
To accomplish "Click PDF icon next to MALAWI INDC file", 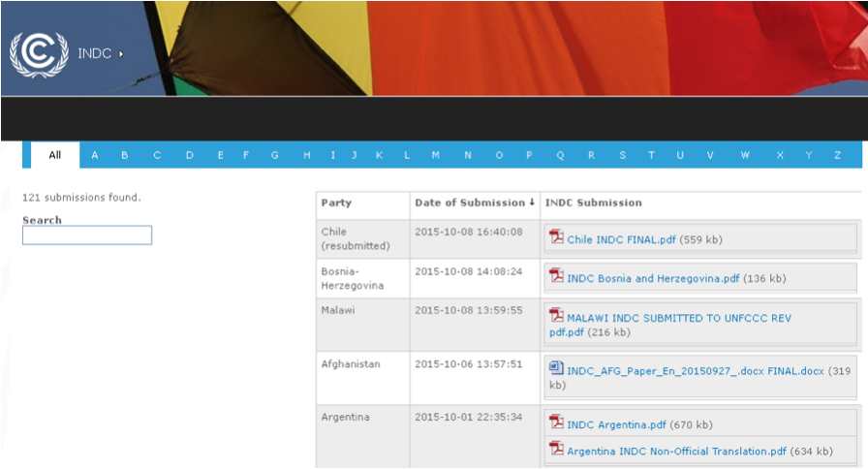I will [x=556, y=315].
